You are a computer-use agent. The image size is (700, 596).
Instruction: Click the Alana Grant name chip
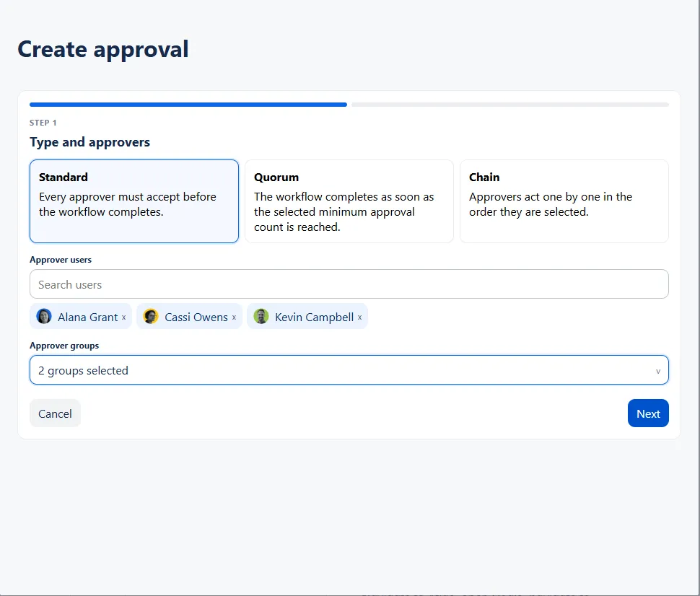point(81,317)
